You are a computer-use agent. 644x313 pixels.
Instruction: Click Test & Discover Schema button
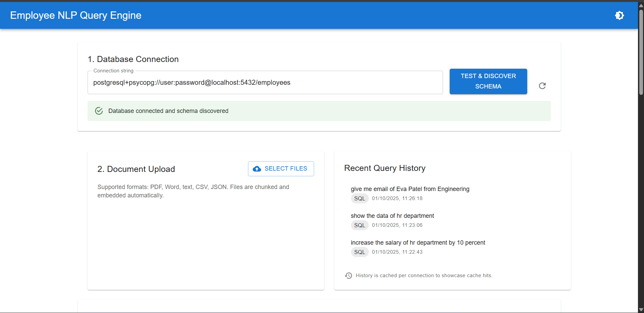488,81
